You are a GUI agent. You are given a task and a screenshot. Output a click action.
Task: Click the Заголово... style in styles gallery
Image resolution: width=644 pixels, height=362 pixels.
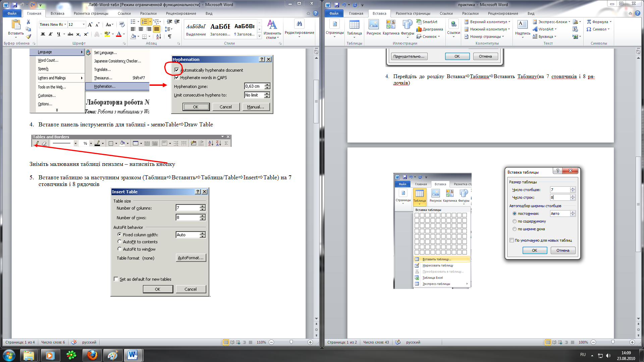(220, 29)
